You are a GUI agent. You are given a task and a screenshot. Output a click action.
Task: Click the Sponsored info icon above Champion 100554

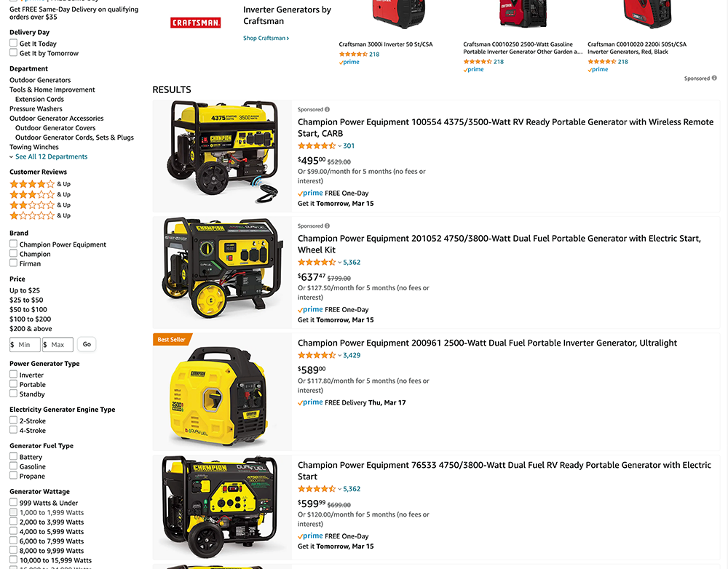328,110
